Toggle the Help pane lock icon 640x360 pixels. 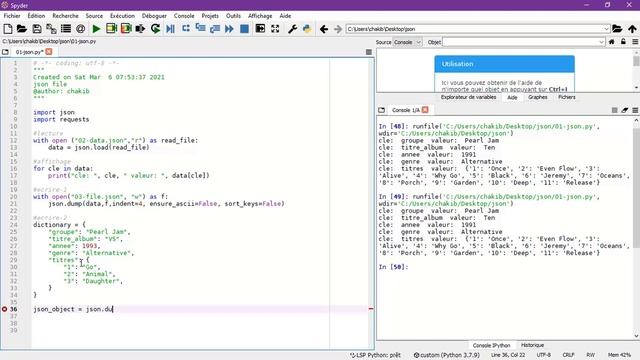623,42
